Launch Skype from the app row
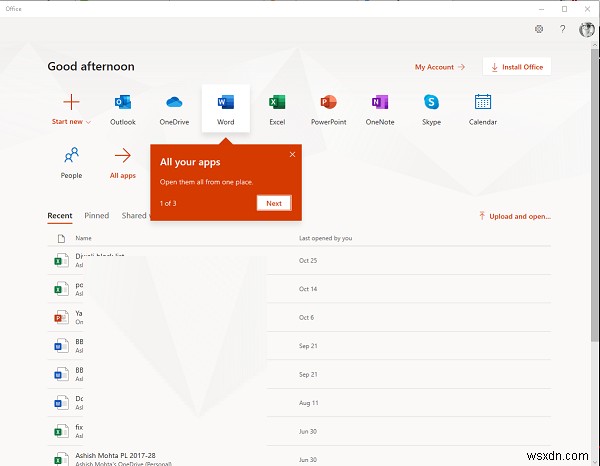This screenshot has width=600, height=466. tap(431, 109)
